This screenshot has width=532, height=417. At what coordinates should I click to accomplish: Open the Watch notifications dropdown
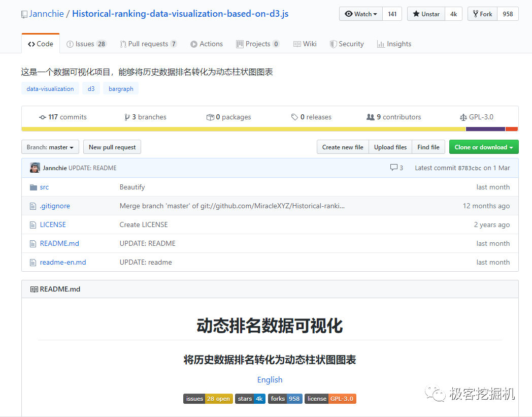coord(361,14)
